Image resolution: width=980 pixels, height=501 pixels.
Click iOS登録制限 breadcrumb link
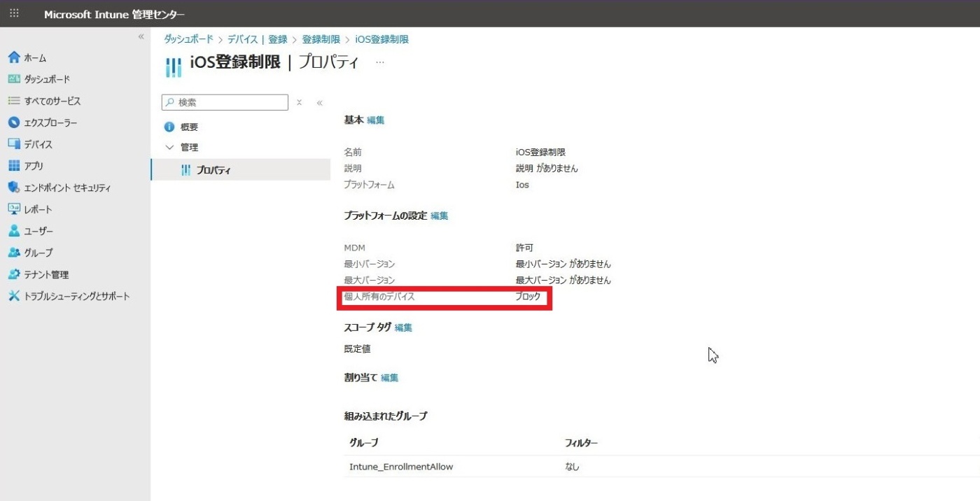tap(381, 39)
